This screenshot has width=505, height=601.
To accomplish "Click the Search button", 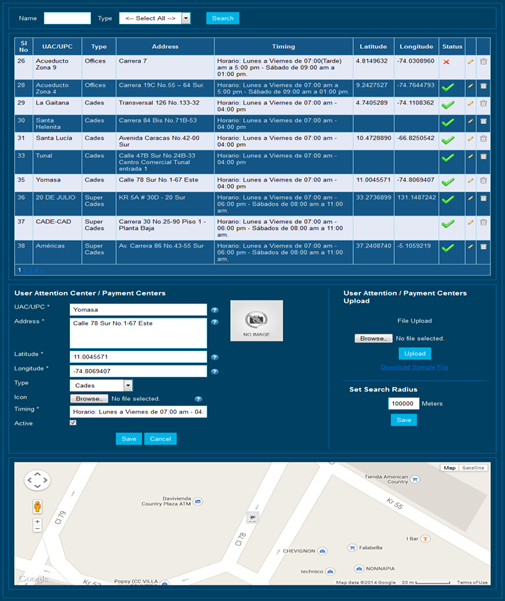I will 223,18.
